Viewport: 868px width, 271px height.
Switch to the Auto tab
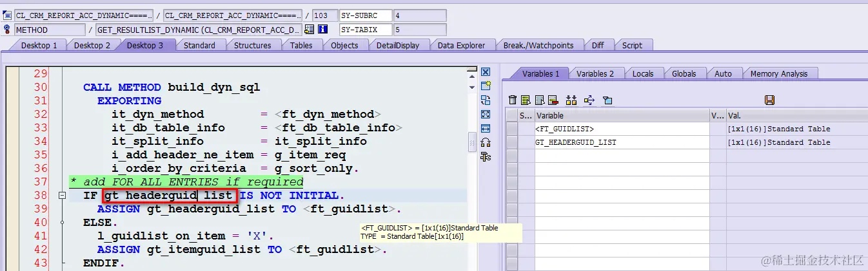(x=723, y=73)
